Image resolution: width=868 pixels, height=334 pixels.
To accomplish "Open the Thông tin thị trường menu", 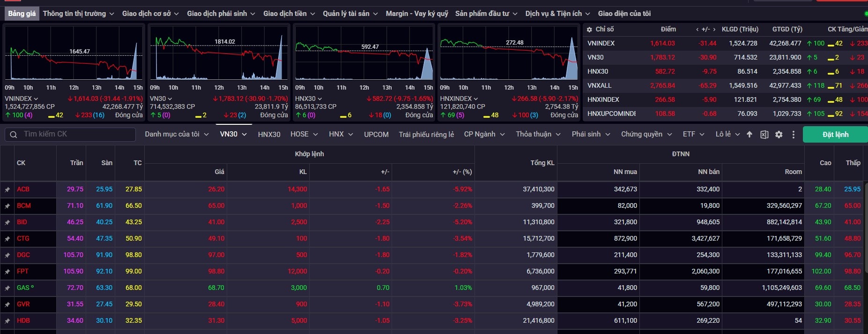I will pyautogui.click(x=79, y=14).
